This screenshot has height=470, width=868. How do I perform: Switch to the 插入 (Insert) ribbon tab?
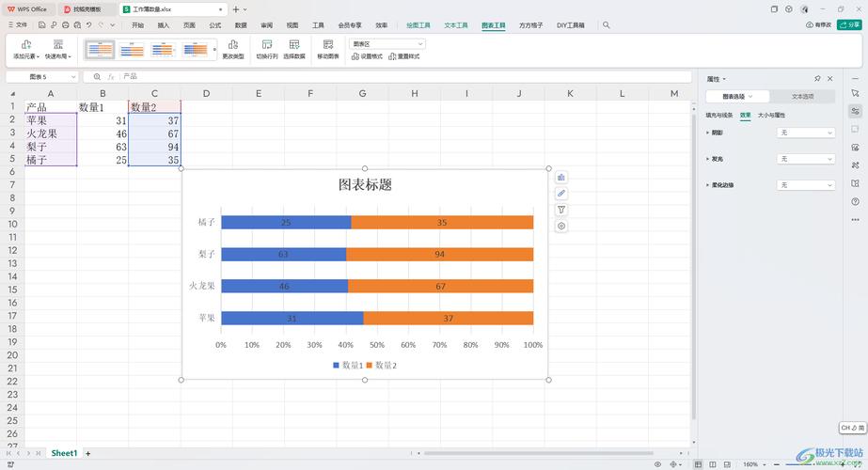click(164, 25)
